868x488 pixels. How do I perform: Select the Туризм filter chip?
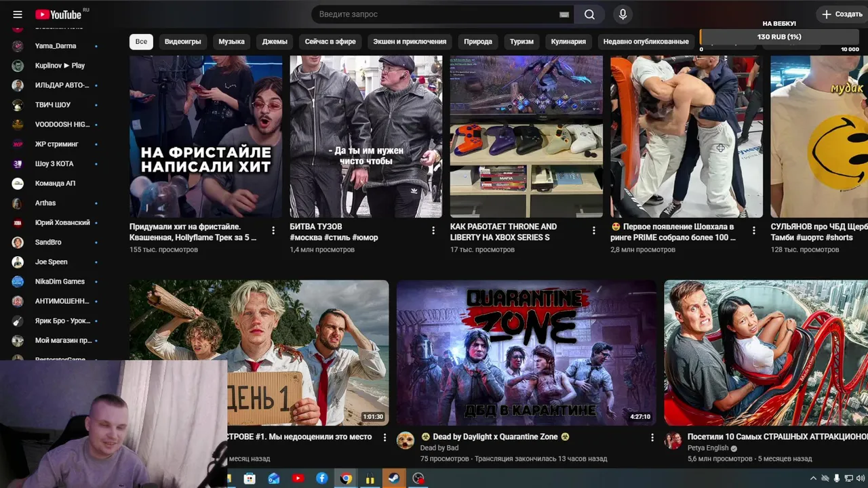point(522,41)
